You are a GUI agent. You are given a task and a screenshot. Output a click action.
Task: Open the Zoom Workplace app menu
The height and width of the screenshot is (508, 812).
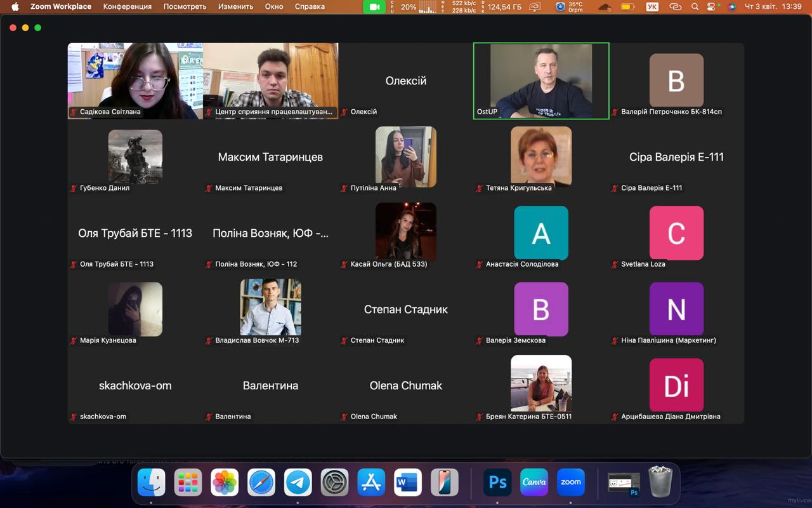[x=61, y=7]
